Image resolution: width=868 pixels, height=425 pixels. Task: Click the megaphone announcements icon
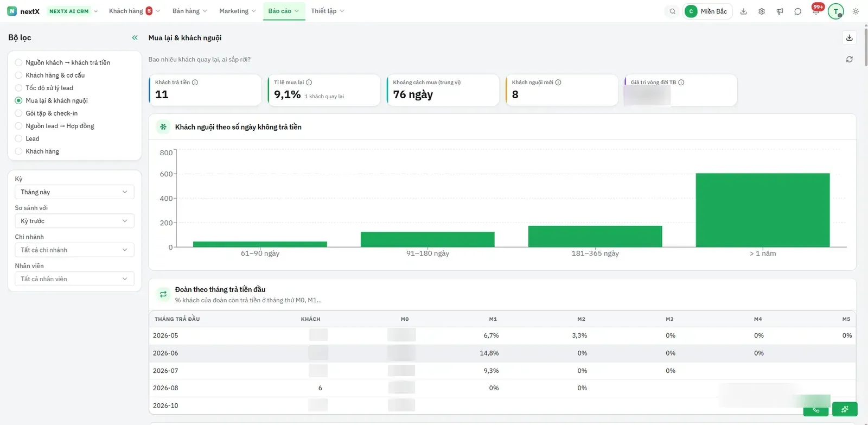[780, 11]
